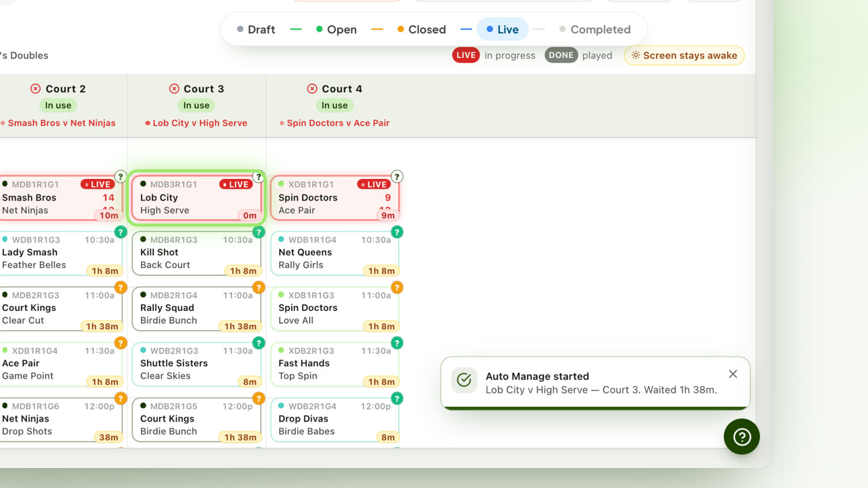
Task: Click the green question badge on Lady Smash card
Action: coord(121,232)
